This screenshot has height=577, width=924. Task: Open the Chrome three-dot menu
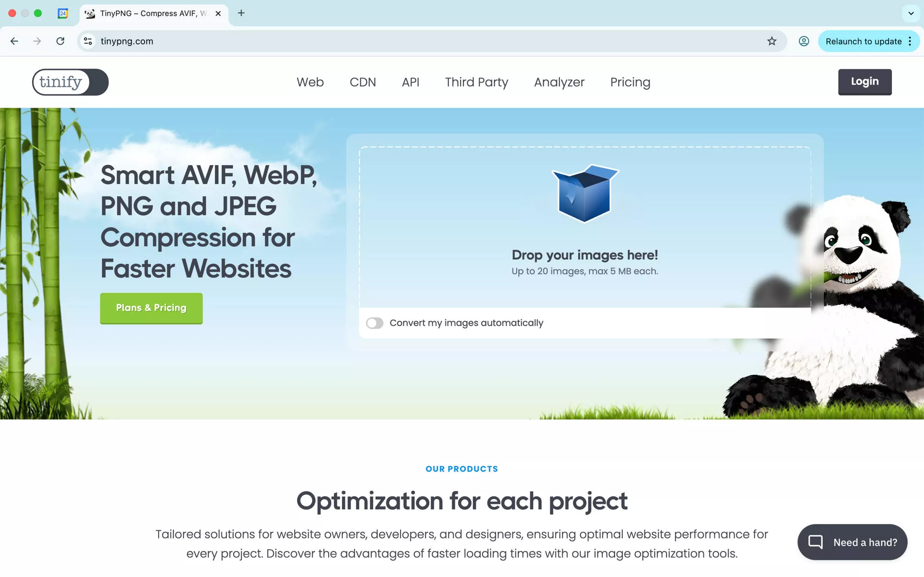tap(910, 41)
